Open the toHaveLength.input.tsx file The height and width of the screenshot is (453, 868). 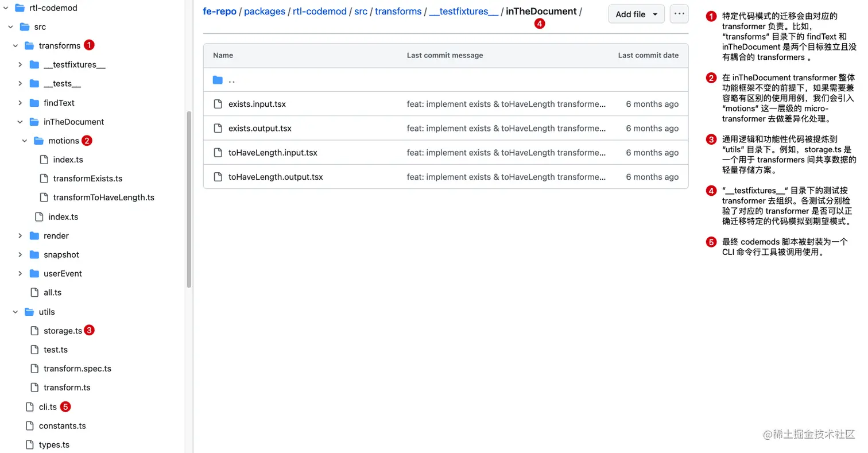point(273,153)
